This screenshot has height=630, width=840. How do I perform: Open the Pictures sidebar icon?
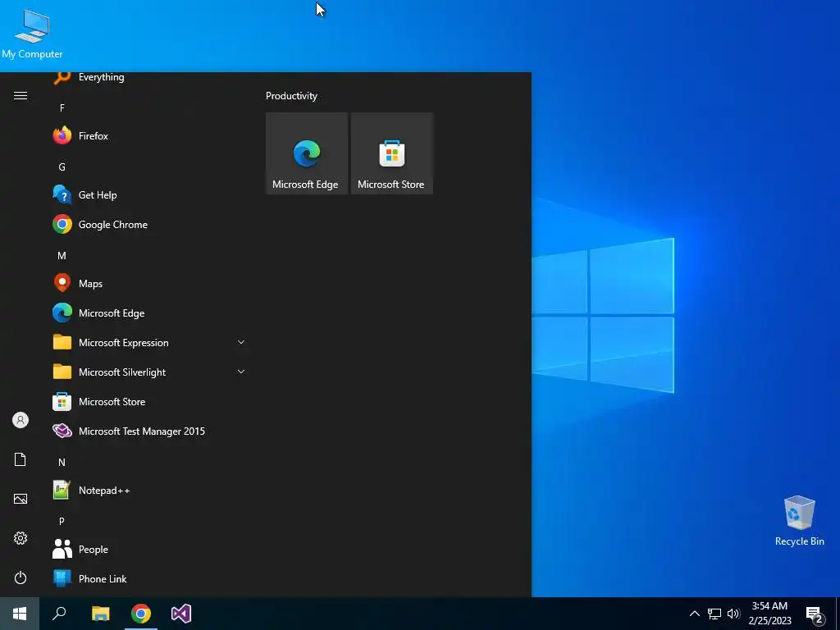21,499
